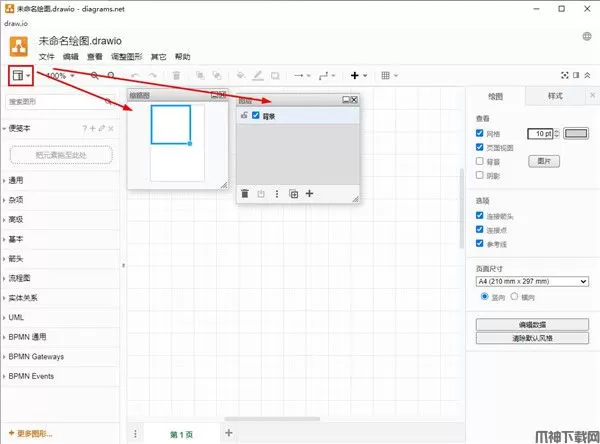Click the grid color swatch
This screenshot has height=444, width=600.
point(576,133)
